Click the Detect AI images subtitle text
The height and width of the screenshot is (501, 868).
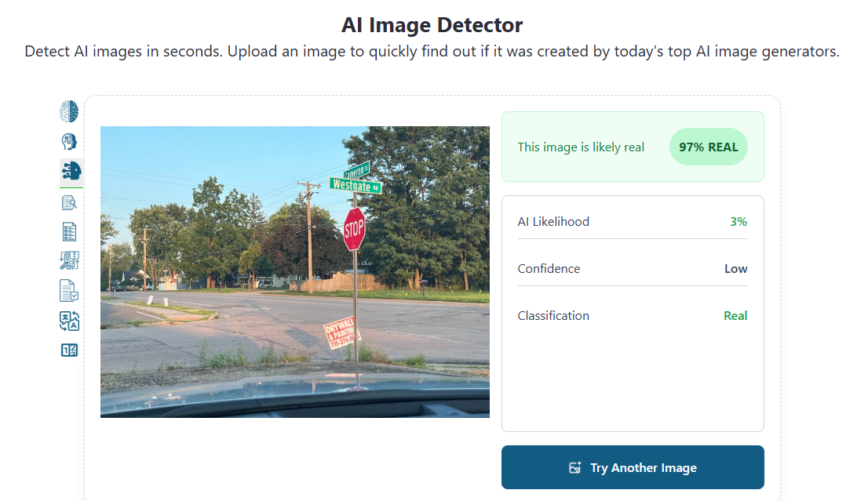(x=432, y=52)
